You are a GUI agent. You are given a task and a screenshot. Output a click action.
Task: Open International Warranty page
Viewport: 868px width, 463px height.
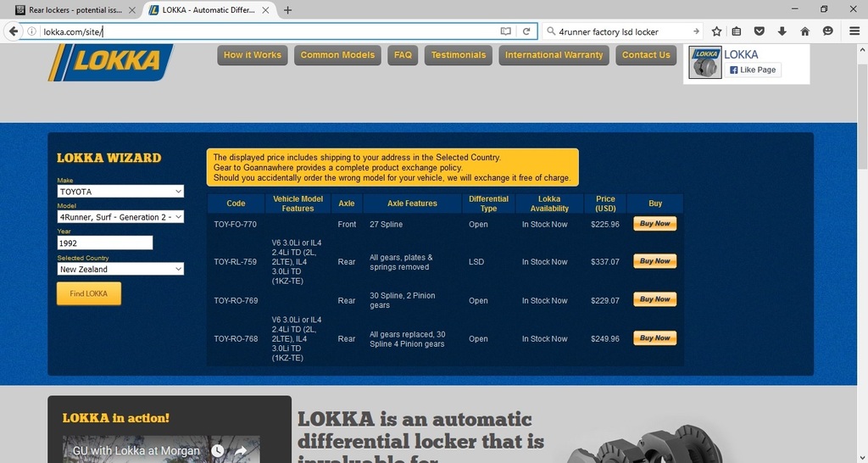pos(554,55)
